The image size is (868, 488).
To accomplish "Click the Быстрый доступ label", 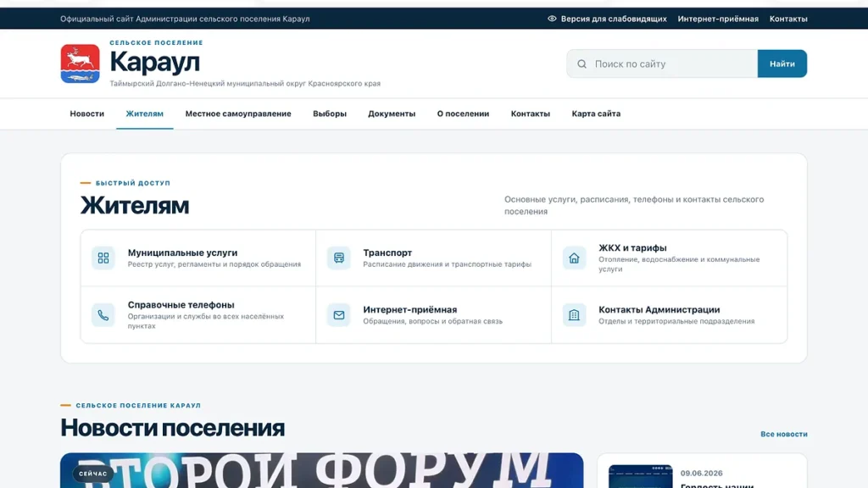I will coord(133,183).
